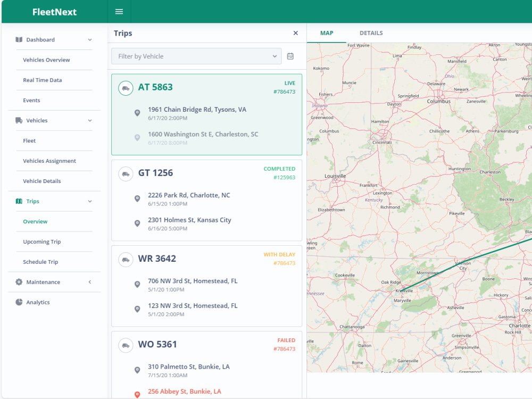
Task: Click the Vehicles truck icon
Action: (19, 120)
